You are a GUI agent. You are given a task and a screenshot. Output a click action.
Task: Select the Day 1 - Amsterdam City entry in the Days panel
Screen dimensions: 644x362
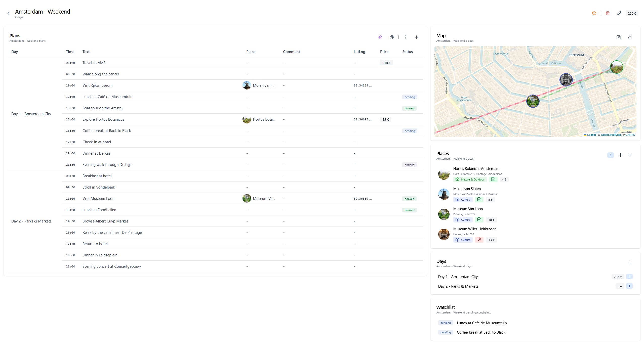click(x=458, y=277)
